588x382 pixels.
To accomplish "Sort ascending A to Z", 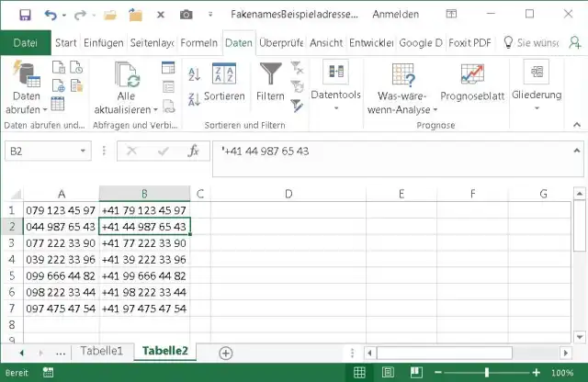I will tap(194, 74).
